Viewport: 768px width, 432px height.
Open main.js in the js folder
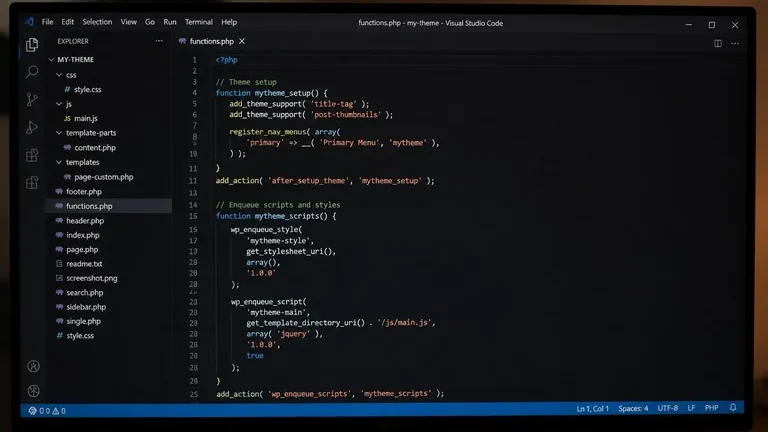(86, 118)
